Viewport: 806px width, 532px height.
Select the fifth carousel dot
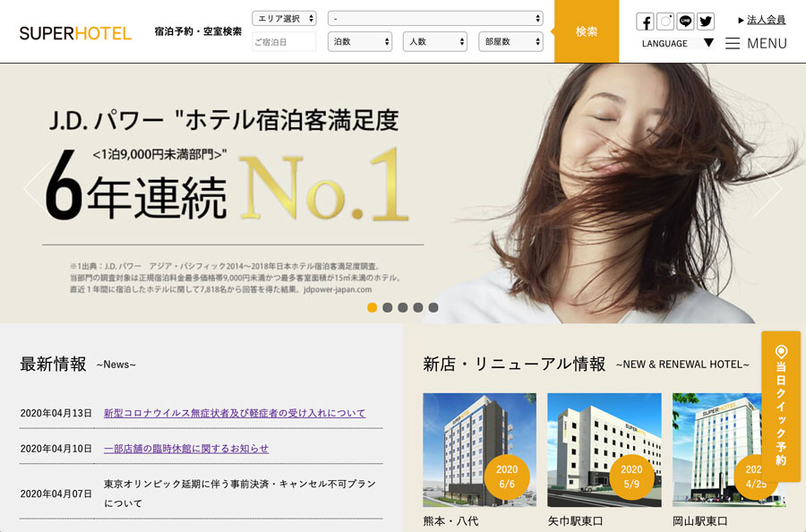click(x=433, y=307)
